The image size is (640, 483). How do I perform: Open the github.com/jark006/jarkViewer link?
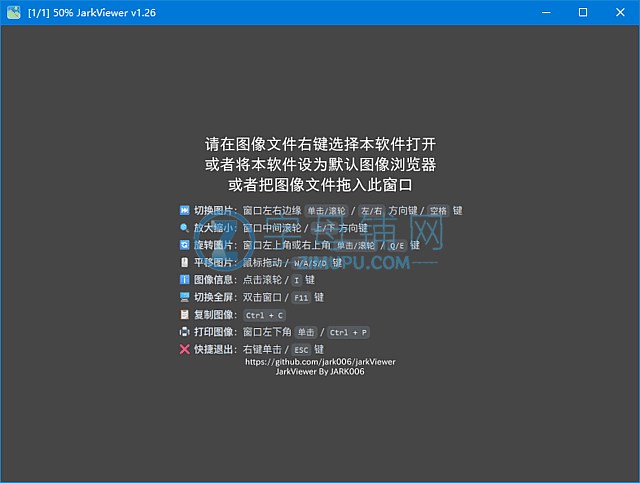(320, 361)
